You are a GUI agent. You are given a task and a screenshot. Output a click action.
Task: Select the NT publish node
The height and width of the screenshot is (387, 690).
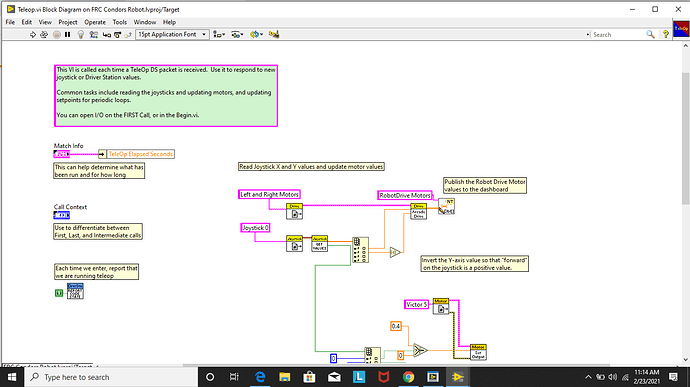coord(446,206)
